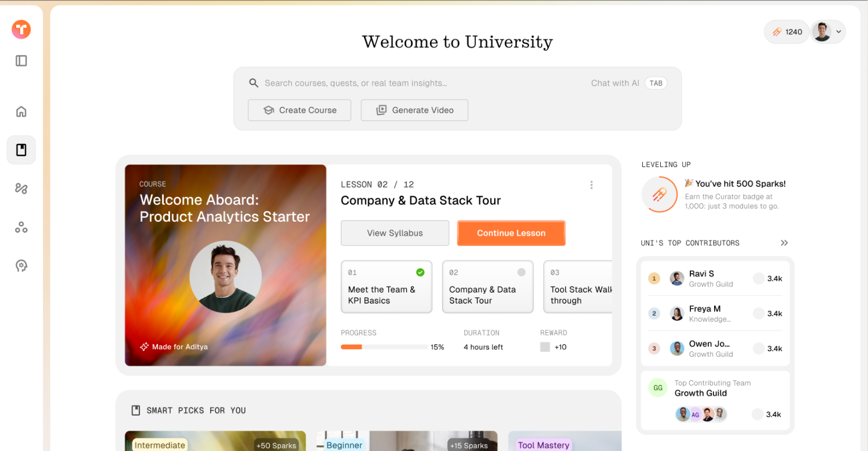The width and height of the screenshot is (868, 451).
Task: Open the three-circles teams icon in sidebar
Action: coord(21,227)
